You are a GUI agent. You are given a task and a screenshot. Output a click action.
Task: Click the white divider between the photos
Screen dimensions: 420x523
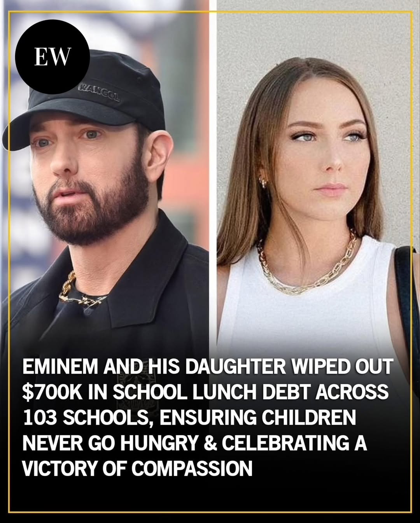pos(213,179)
